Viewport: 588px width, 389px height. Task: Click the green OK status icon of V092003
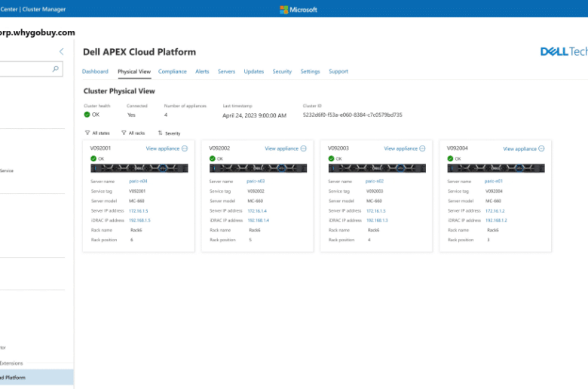pyautogui.click(x=331, y=158)
